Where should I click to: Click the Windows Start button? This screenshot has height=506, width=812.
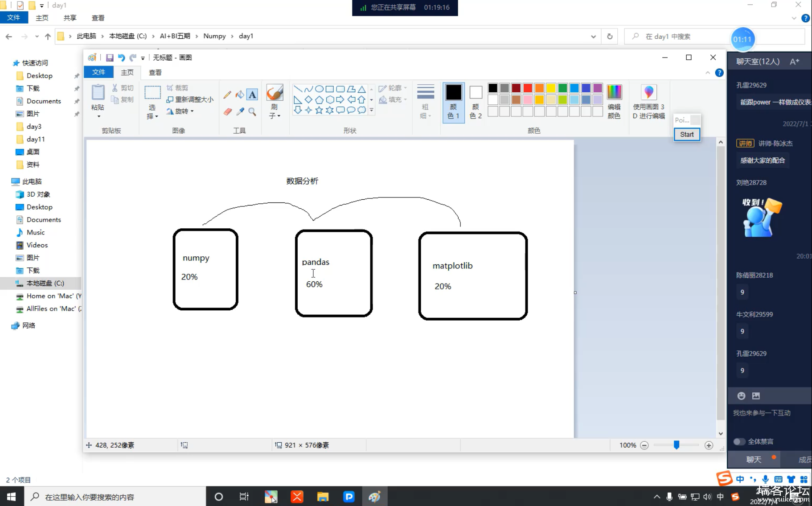[12, 497]
